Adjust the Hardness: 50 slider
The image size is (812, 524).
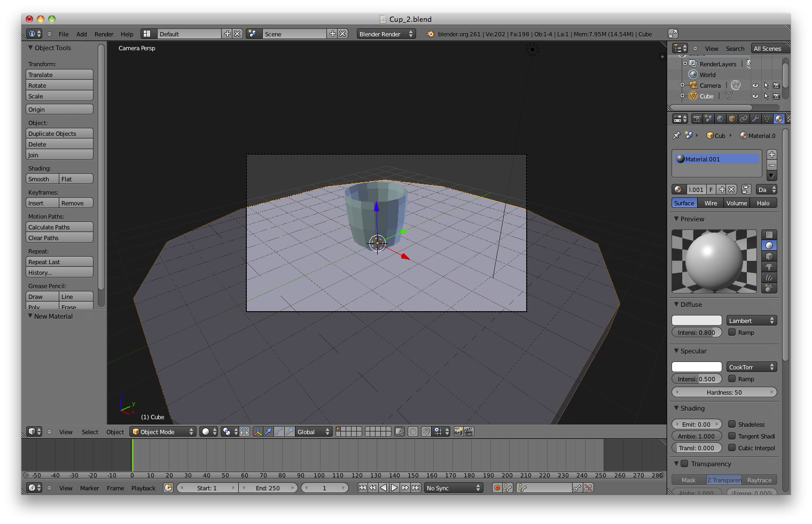(724, 392)
